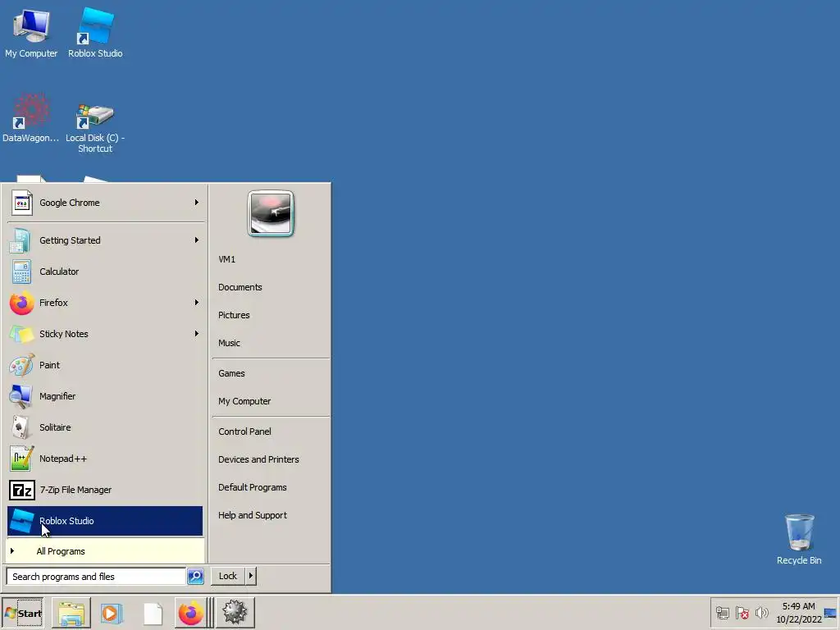Image resolution: width=840 pixels, height=630 pixels.
Task: Open Firefox from the taskbar
Action: click(x=190, y=613)
